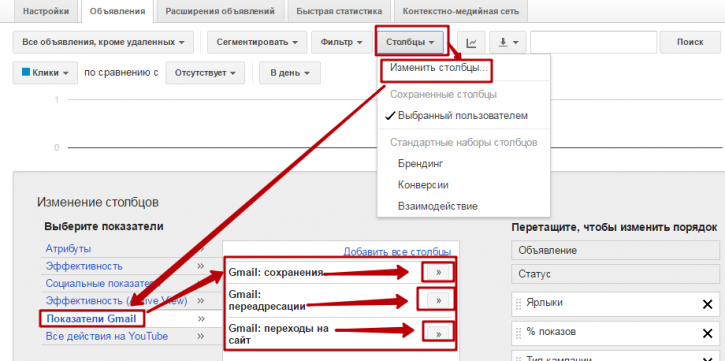Click the blue Клики color square
The image size is (725, 361).
point(26,72)
